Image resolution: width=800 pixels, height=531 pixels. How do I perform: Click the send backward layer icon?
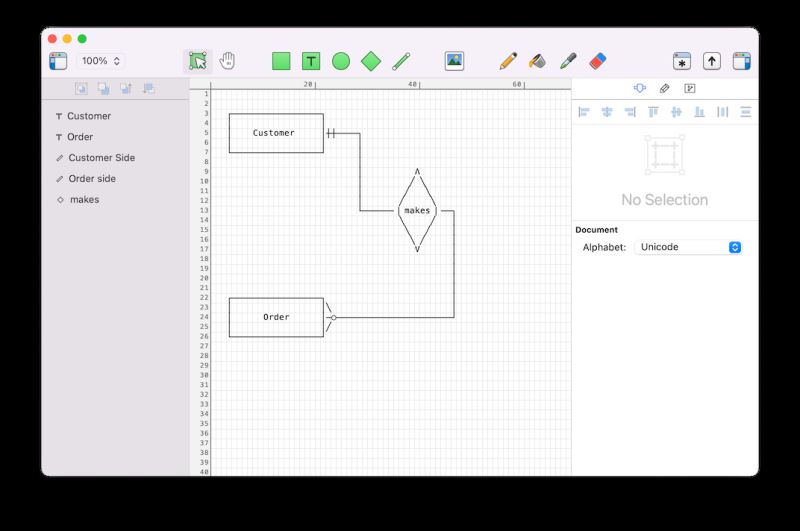coord(148,89)
